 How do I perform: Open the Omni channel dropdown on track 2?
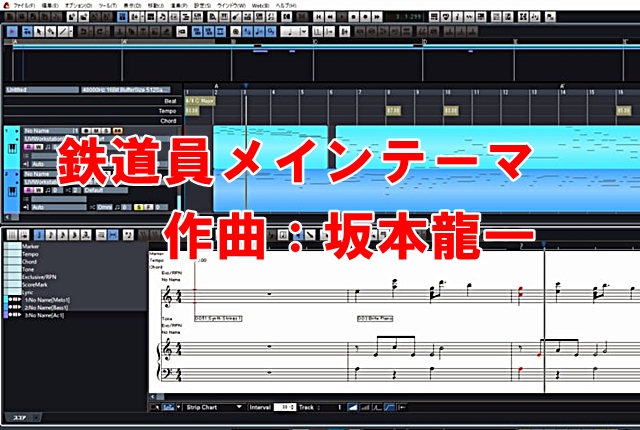point(104,208)
